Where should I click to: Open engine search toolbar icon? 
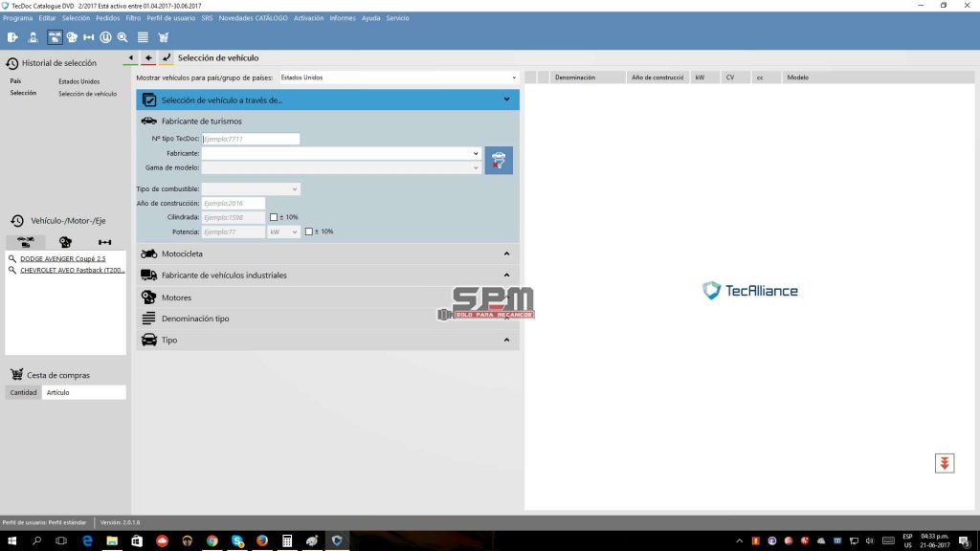pyautogui.click(x=72, y=37)
